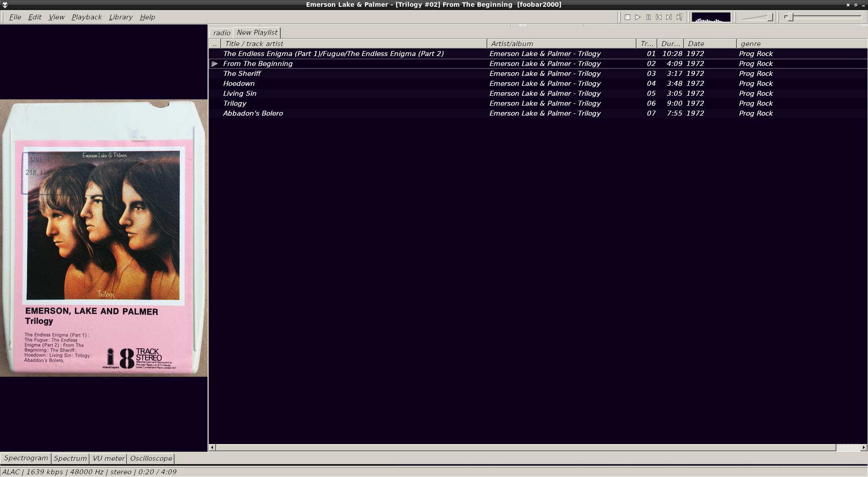Select track Hoedown

click(x=538, y=84)
